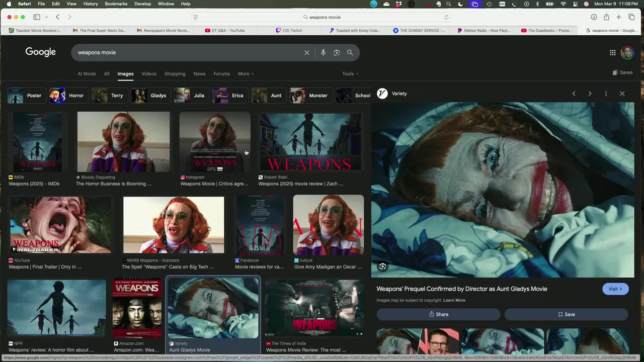
Task: Switch to the Shopping results tab
Action: click(175, 74)
